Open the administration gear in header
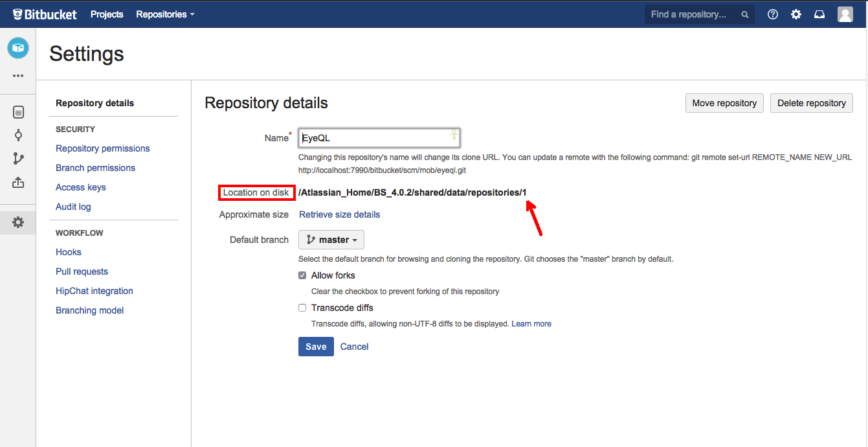This screenshot has width=868, height=447. pos(796,14)
